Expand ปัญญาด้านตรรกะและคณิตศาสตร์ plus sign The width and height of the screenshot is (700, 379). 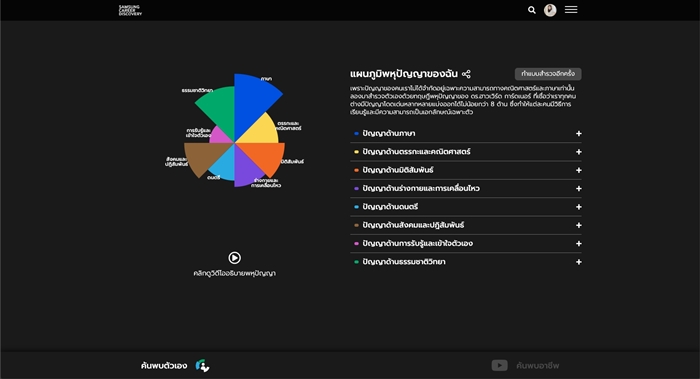(x=579, y=152)
